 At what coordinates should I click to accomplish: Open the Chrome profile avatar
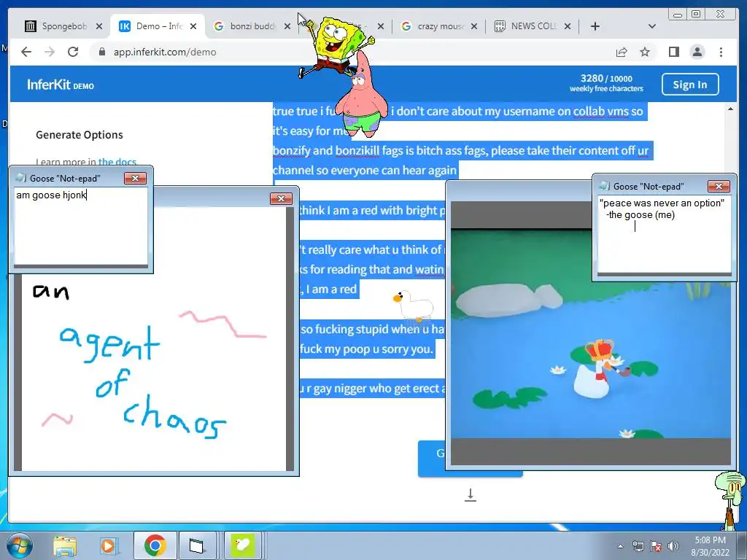tap(697, 52)
